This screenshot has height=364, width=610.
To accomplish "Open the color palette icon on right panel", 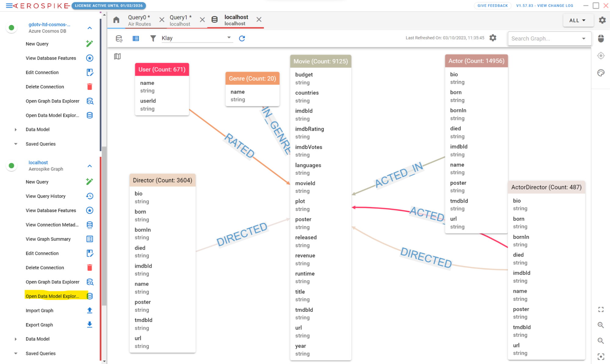I will pos(601,73).
